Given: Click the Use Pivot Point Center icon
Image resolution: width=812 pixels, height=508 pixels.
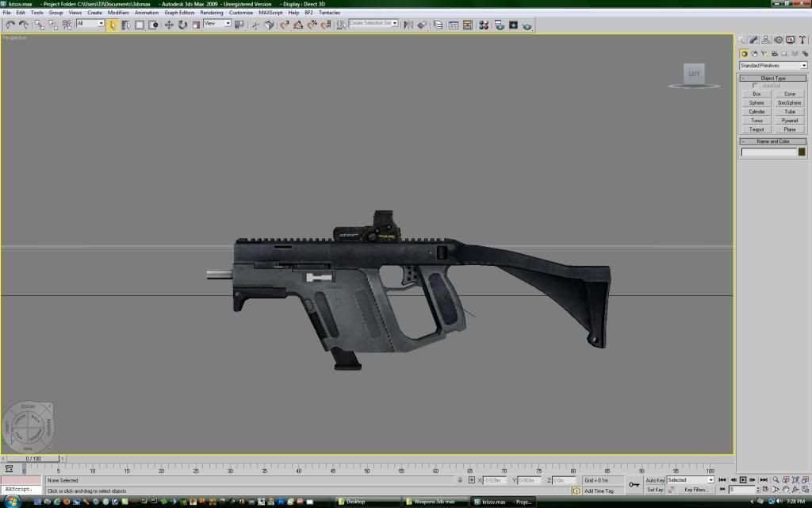Looking at the screenshot, I should 239,25.
